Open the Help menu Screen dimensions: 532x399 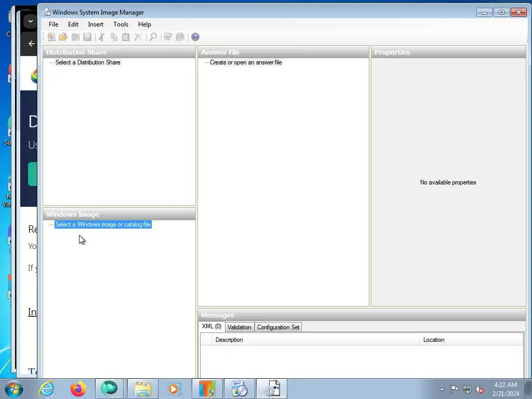pyautogui.click(x=144, y=24)
